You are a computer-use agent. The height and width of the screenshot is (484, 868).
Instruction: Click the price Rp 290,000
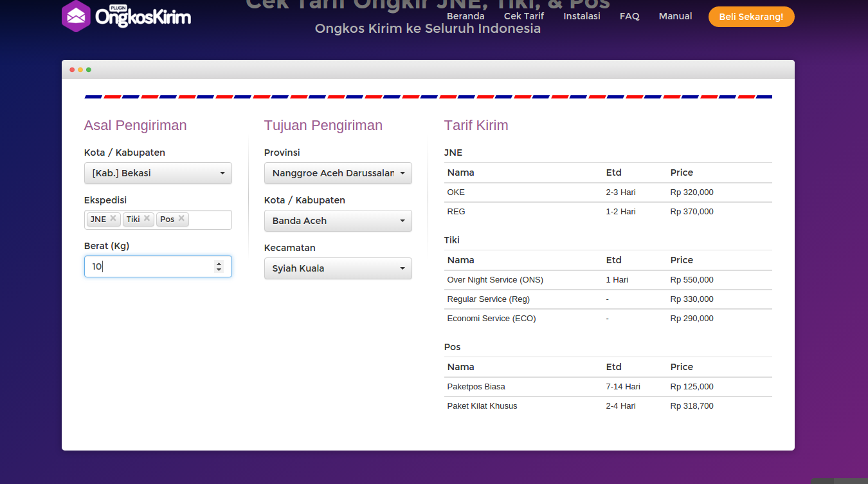pos(692,319)
